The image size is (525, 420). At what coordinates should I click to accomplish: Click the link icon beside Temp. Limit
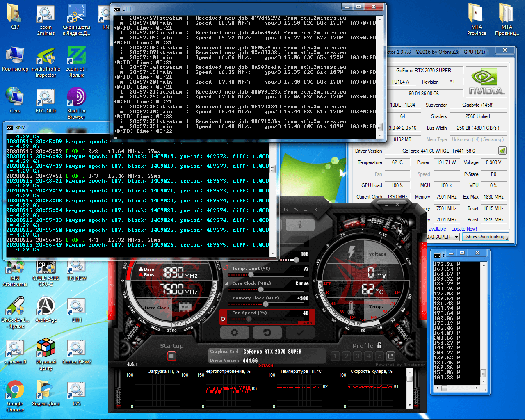point(226,268)
